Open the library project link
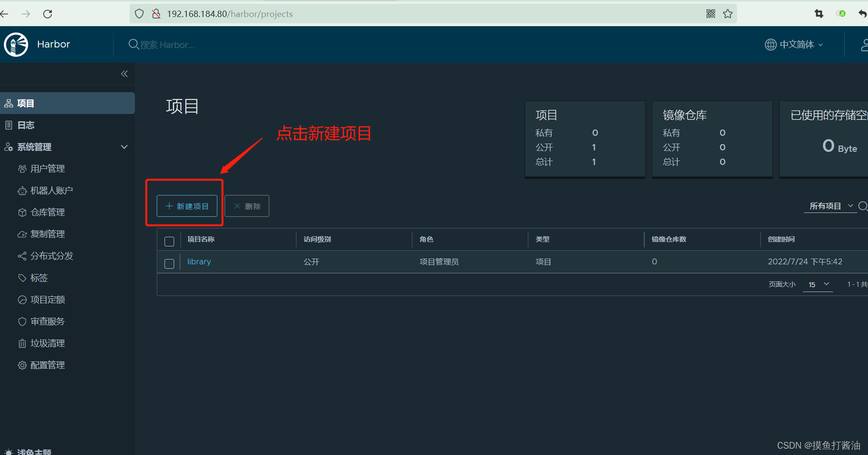The height and width of the screenshot is (455, 868). [x=199, y=261]
